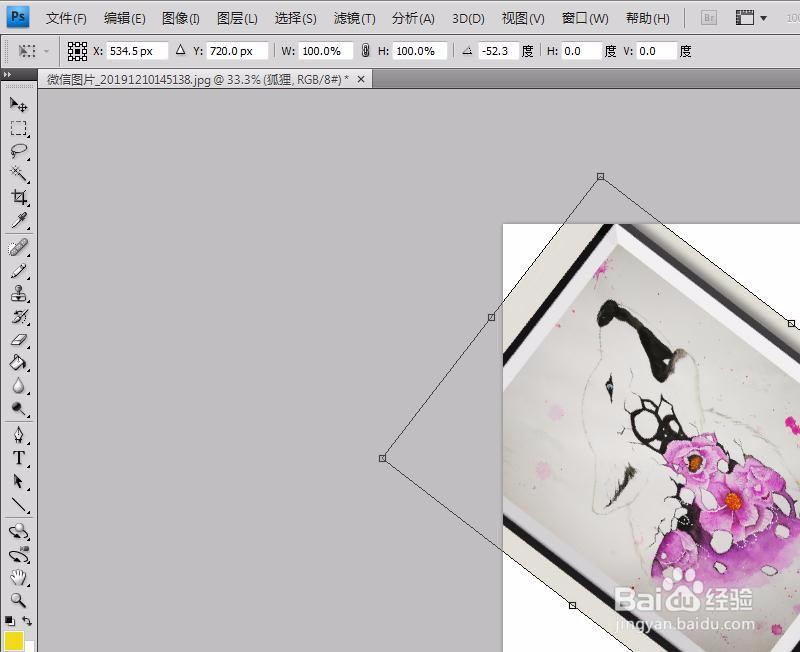Viewport: 800px width, 652px height.
Task: Open the 视图(V) menu
Action: point(523,19)
